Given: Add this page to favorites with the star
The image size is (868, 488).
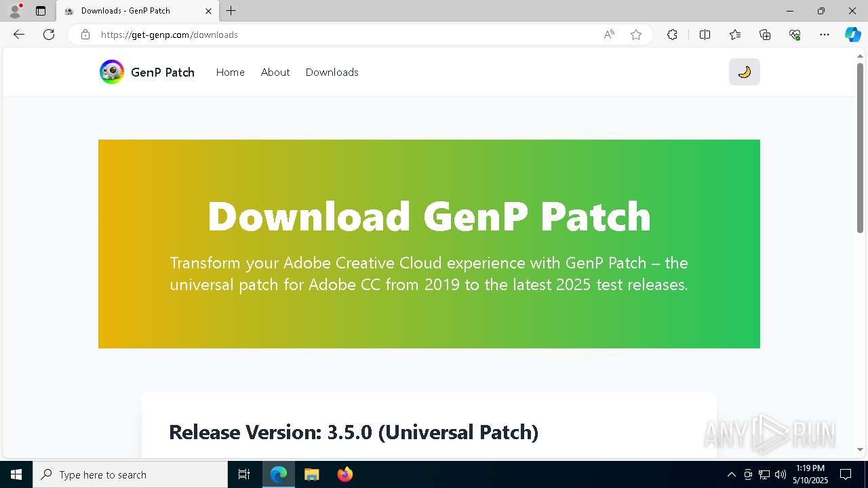Looking at the screenshot, I should [x=636, y=35].
